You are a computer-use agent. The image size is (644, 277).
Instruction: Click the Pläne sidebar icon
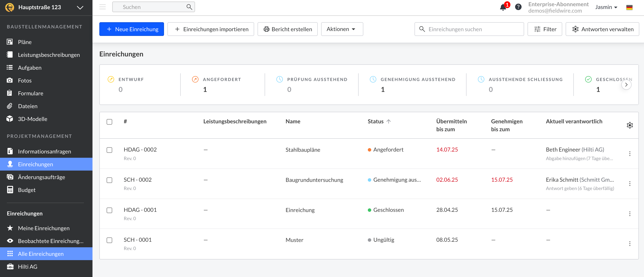pyautogui.click(x=9, y=42)
